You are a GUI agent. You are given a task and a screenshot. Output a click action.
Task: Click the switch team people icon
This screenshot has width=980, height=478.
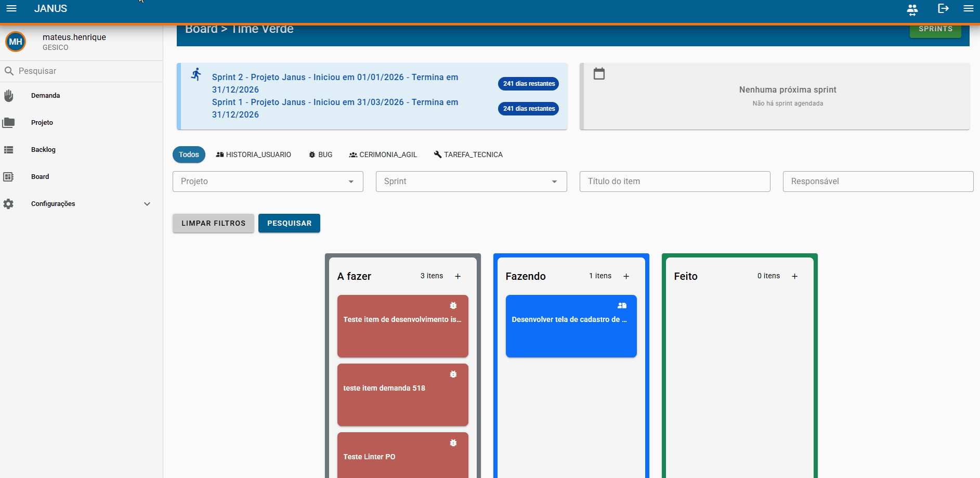912,9
